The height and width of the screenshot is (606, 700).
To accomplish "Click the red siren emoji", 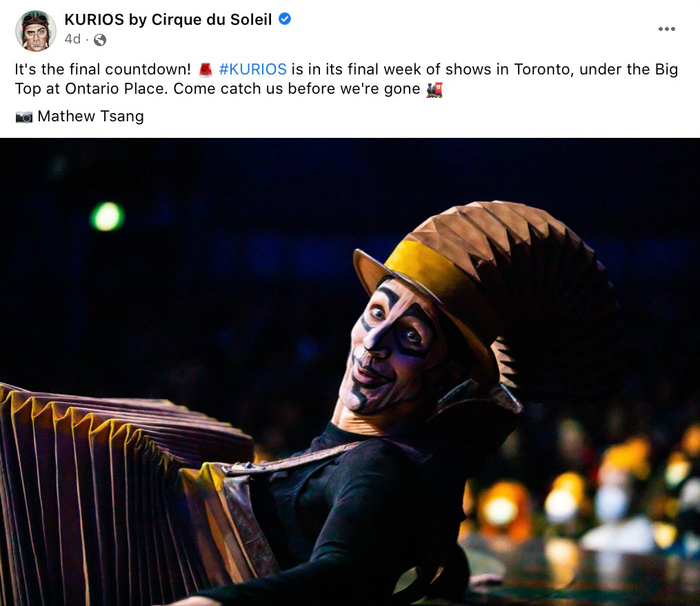I will [206, 70].
